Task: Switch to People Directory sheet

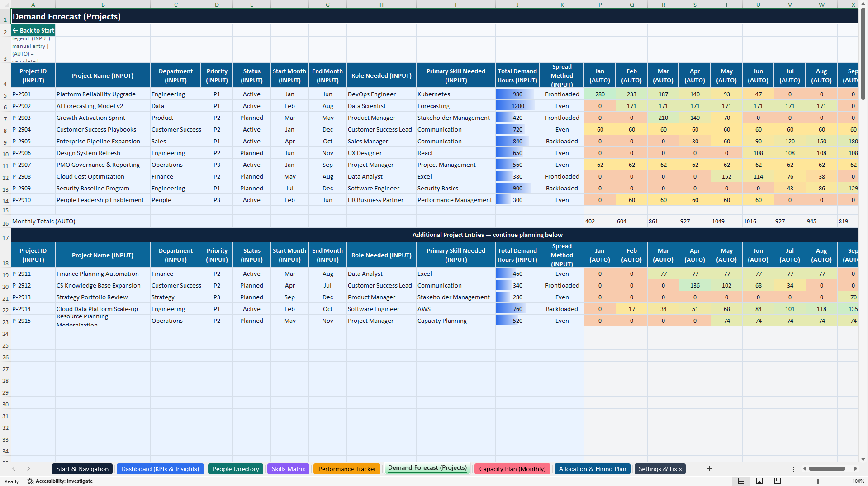Action: click(x=236, y=469)
